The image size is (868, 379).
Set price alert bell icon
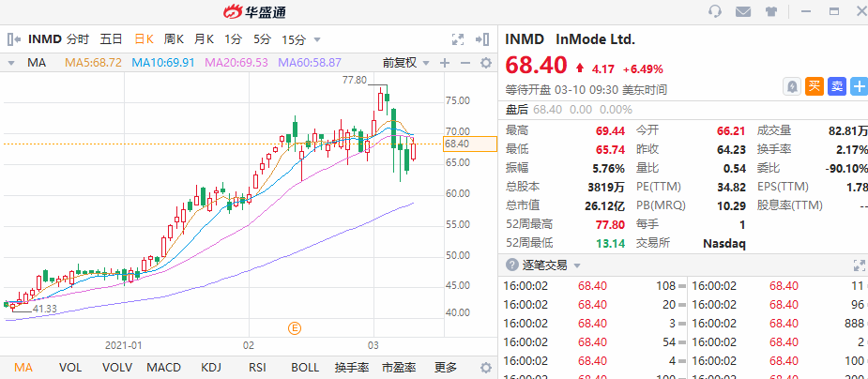(792, 86)
